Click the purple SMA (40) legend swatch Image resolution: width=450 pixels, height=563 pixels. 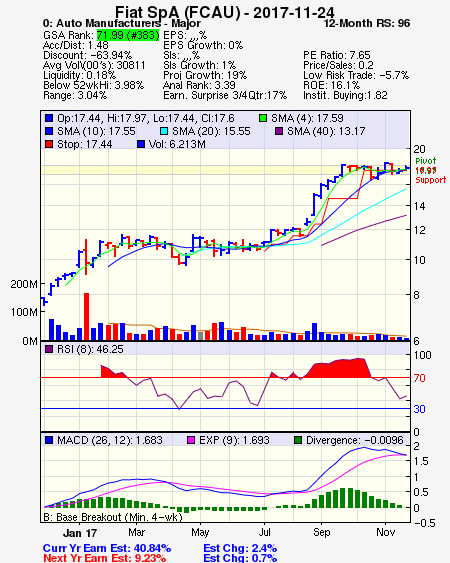[279, 131]
